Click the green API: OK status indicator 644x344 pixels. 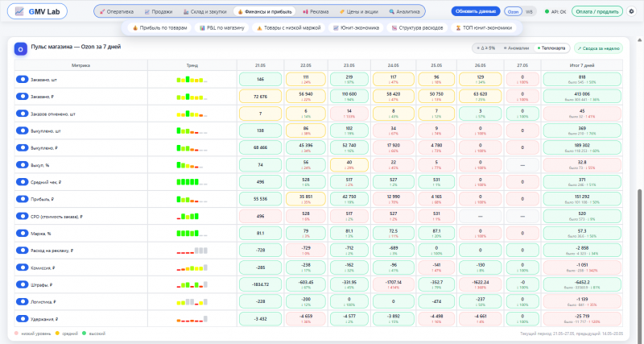tap(555, 11)
